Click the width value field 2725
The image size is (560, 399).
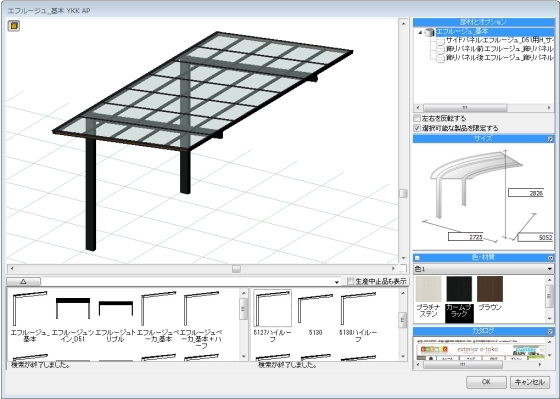(466, 237)
